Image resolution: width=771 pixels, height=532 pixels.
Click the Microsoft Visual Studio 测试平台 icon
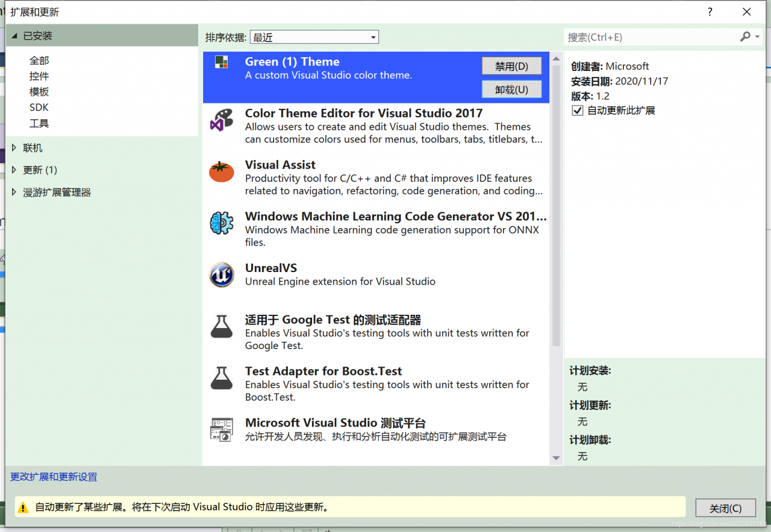click(x=222, y=430)
